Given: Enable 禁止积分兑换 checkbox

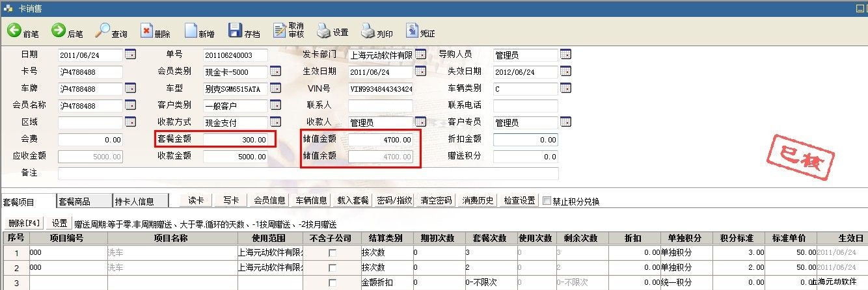Looking at the screenshot, I should tap(547, 201).
